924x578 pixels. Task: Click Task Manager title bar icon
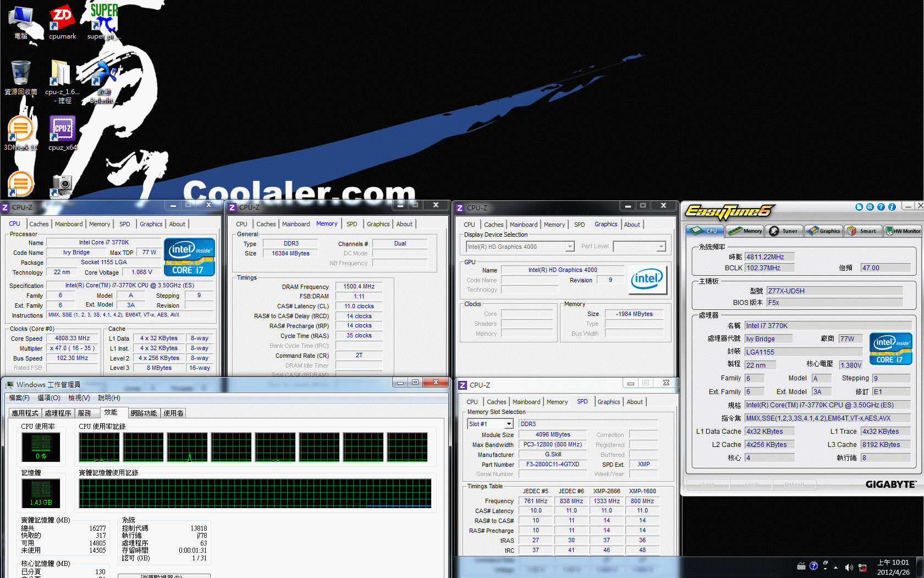click(9, 384)
